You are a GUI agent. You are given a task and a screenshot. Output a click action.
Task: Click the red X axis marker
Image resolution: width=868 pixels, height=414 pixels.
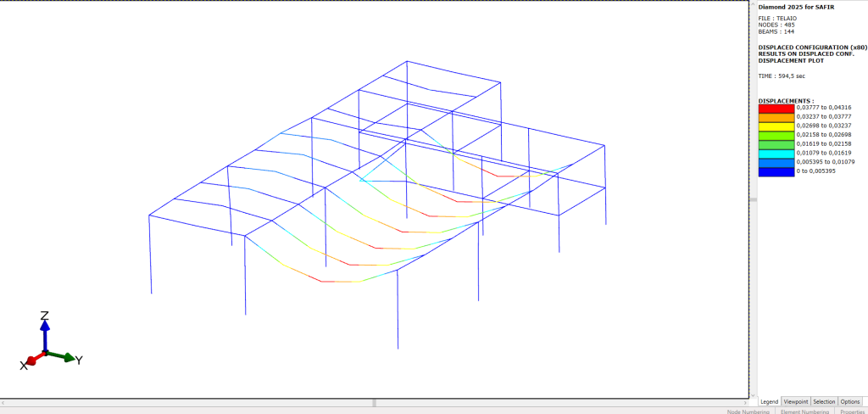tap(31, 361)
